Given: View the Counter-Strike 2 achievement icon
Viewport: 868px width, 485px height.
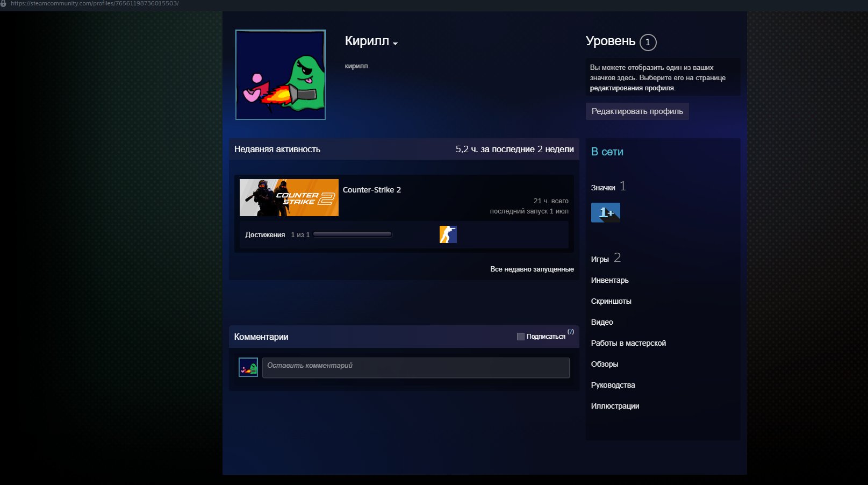Looking at the screenshot, I should coord(448,234).
